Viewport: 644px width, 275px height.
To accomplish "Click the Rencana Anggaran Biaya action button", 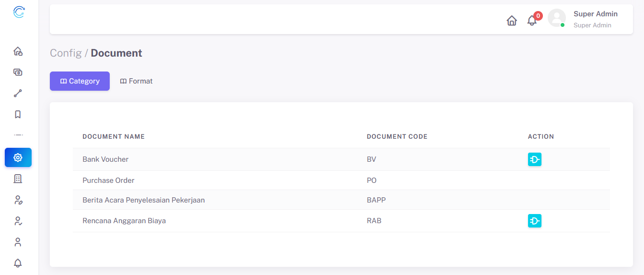I will point(534,221).
